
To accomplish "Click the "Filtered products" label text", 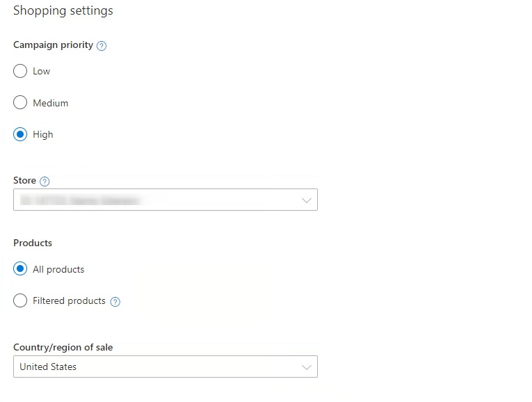I will coord(70,301).
